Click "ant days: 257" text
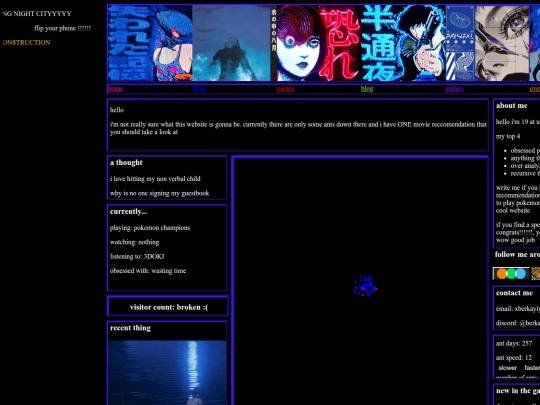 tap(514, 343)
